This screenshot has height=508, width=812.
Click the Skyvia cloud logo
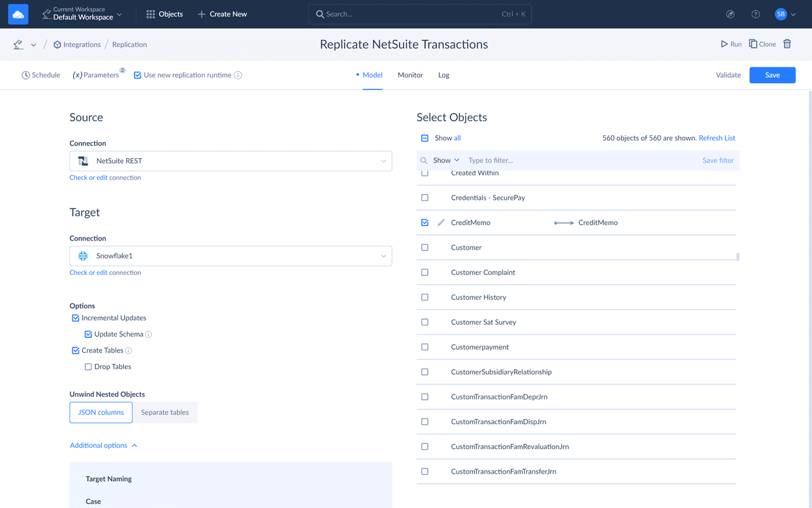18,14
